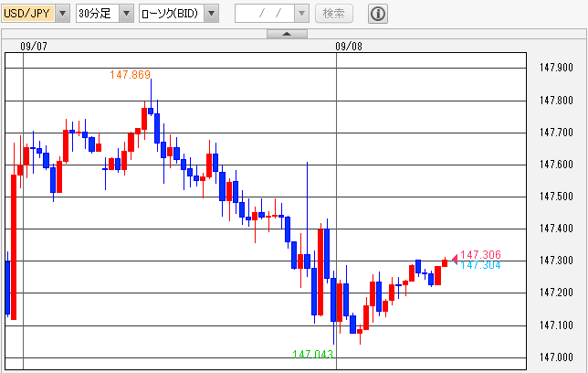The image size is (588, 373).
Task: Click the 147.700 price axis label
Action: (x=557, y=133)
